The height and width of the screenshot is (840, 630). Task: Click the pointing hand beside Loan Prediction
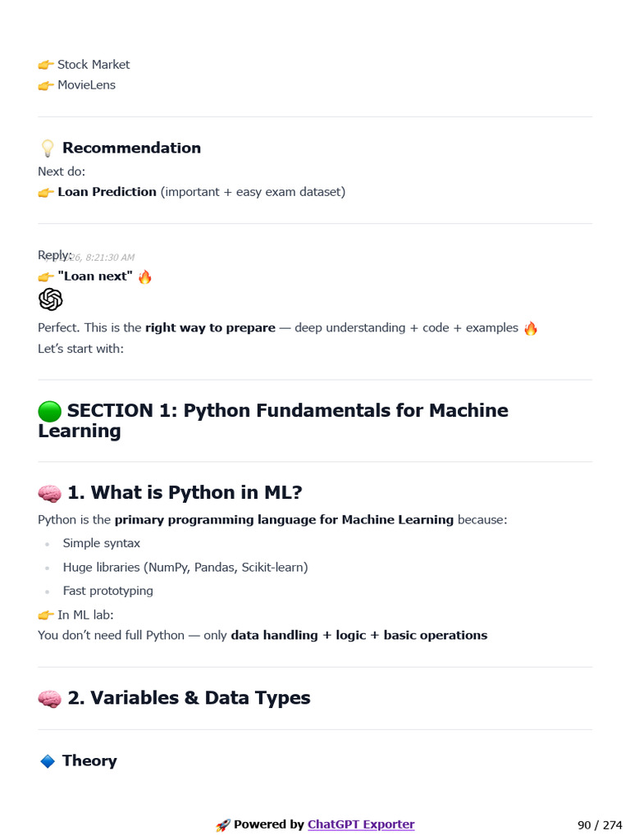[46, 192]
